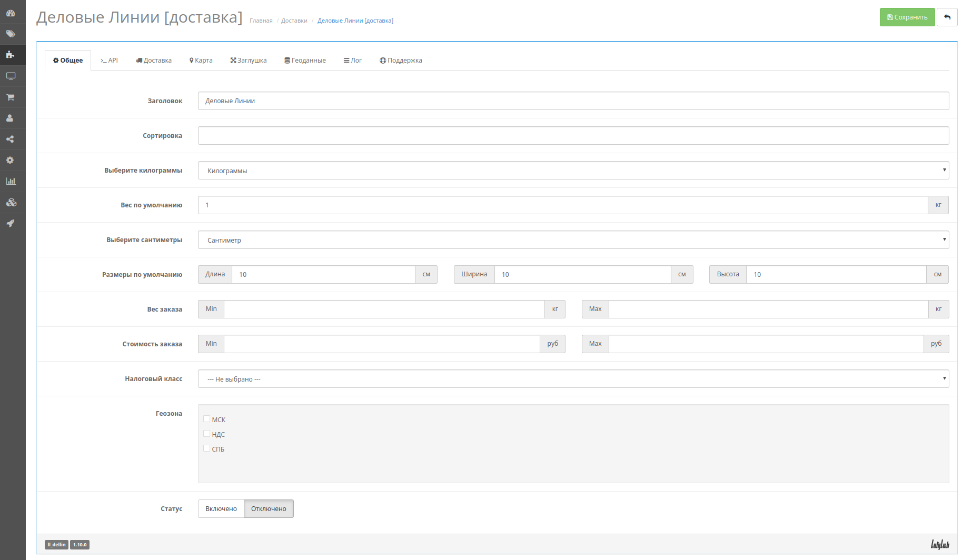This screenshot has width=962, height=560.
Task: Open the Выберите сантиметры dropdown
Action: (x=573, y=240)
